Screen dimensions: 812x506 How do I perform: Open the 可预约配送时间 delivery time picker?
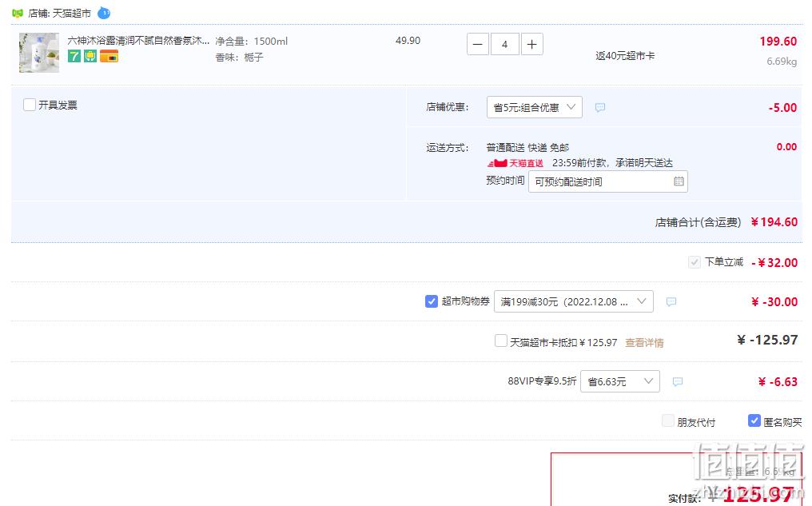(x=608, y=181)
